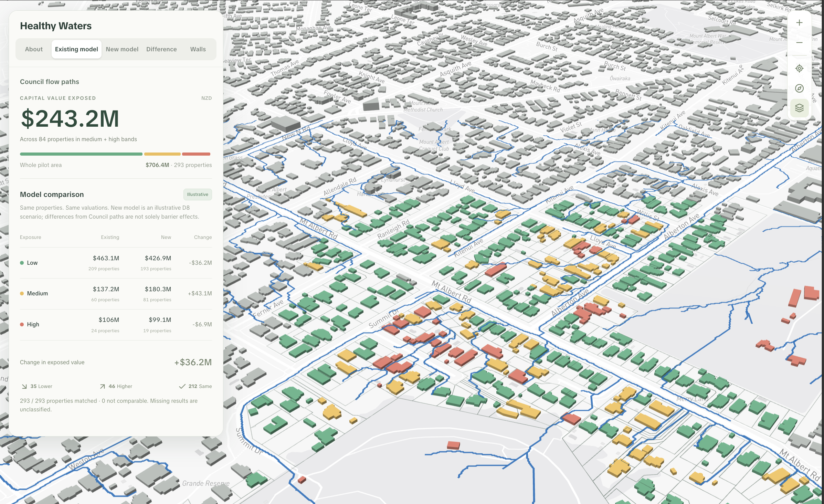Image resolution: width=824 pixels, height=504 pixels.
Task: Click the yellow medium-exposure bar segment
Action: [162, 154]
